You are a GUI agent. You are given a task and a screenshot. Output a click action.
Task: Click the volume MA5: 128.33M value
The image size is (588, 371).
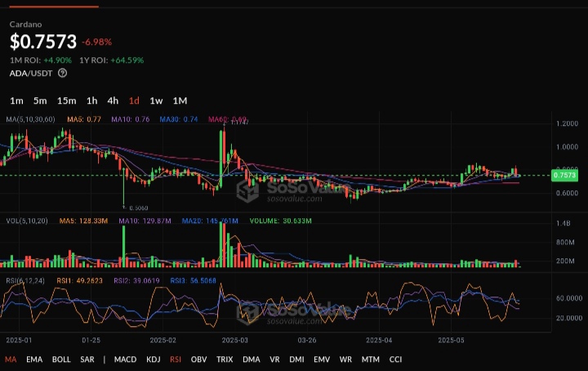[x=83, y=221]
